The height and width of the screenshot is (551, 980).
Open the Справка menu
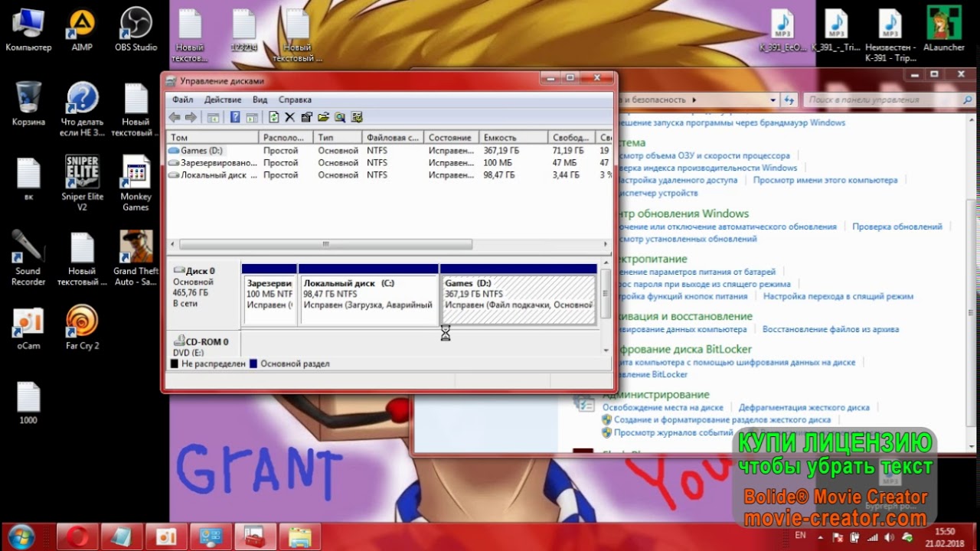(295, 99)
